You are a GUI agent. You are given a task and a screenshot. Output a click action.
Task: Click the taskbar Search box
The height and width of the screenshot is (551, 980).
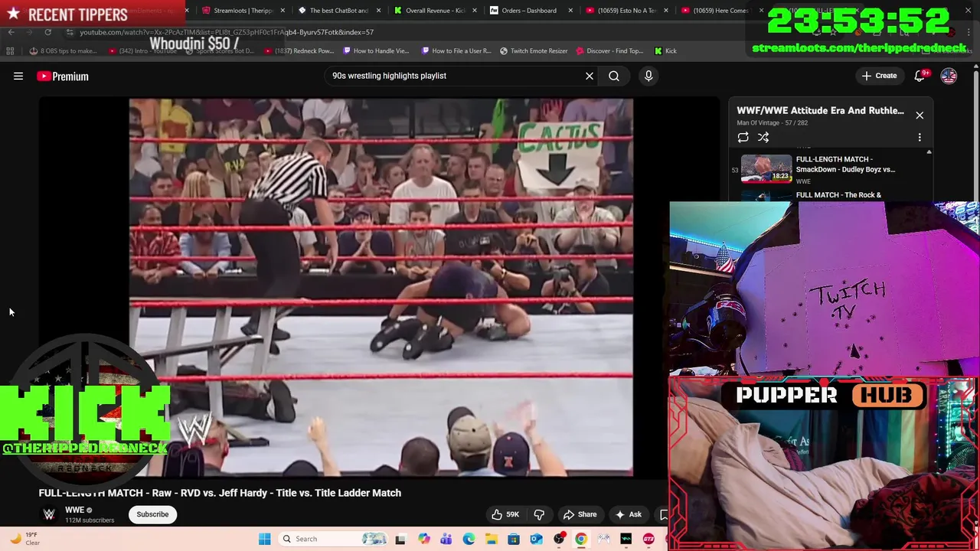click(333, 539)
